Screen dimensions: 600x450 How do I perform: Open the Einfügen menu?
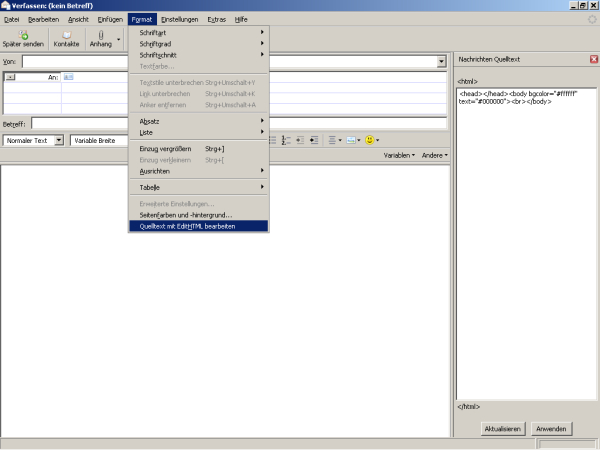click(110, 19)
